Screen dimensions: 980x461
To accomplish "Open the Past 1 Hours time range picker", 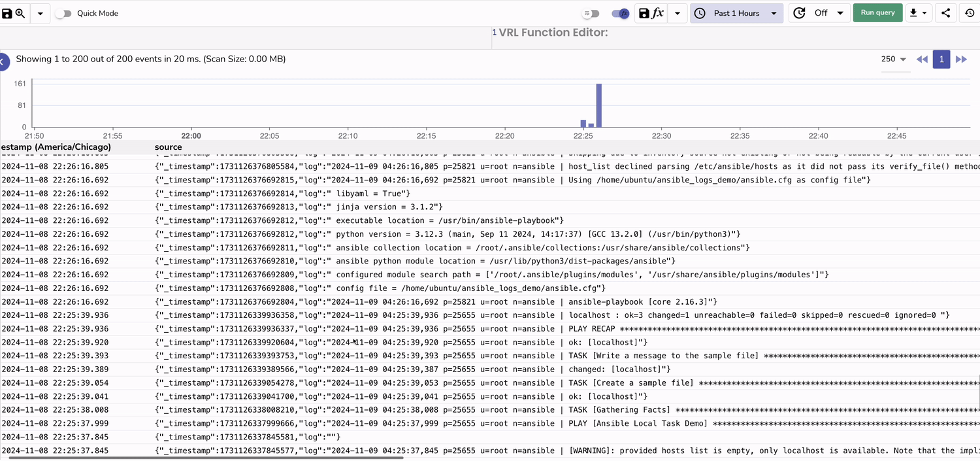I will [737, 12].
